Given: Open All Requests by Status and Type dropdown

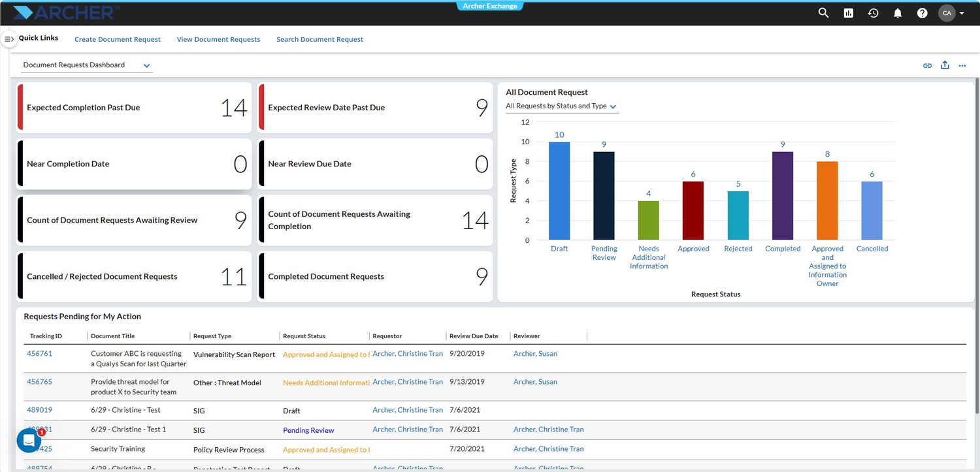Looking at the screenshot, I should tap(562, 106).
